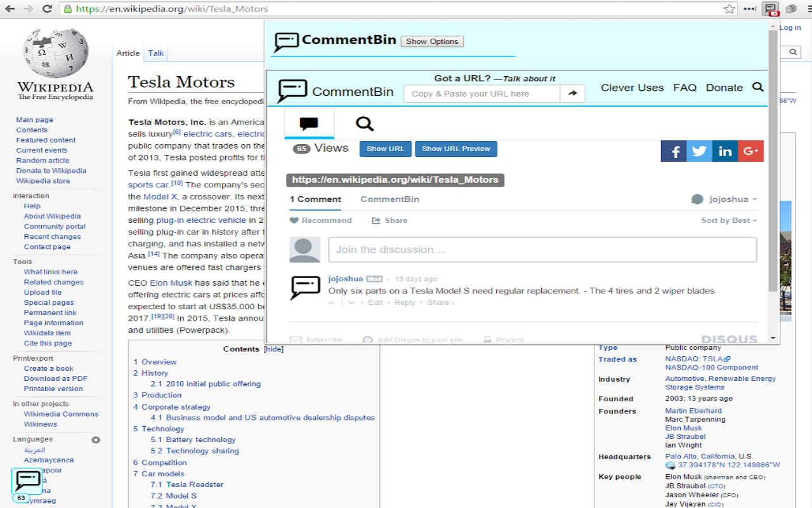812x508 pixels.
Task: Click the Show URL button
Action: coord(385,149)
